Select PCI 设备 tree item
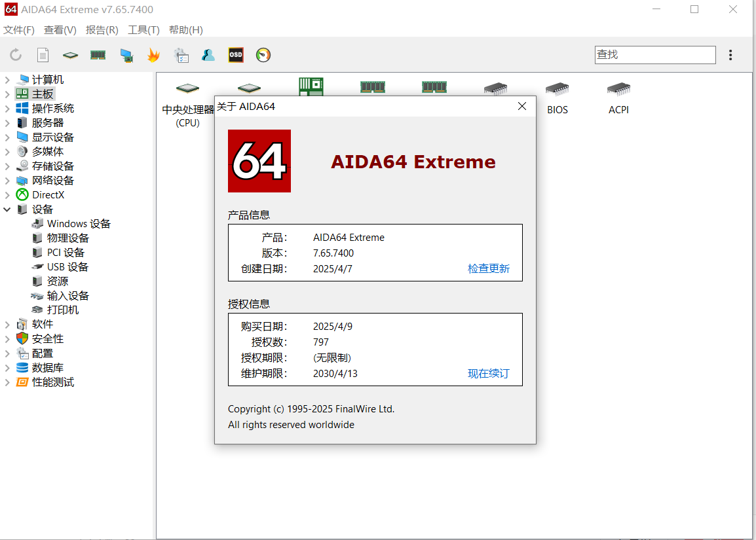Viewport: 756px width, 540px height. (66, 253)
